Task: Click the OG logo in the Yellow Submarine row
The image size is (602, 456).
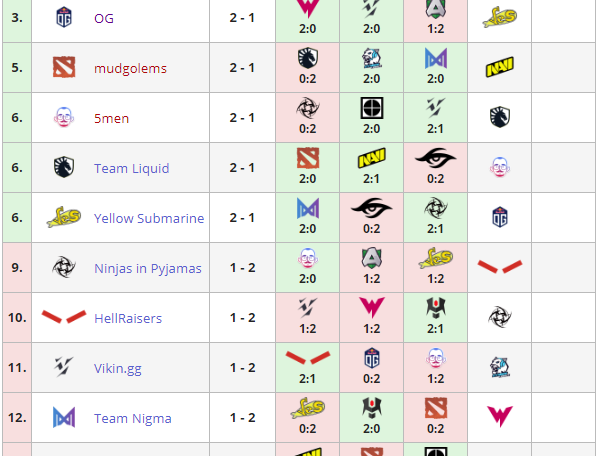Action: 499,218
